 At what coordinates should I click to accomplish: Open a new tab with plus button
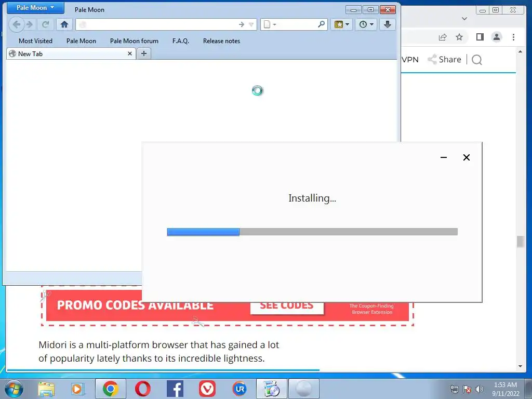click(x=144, y=54)
